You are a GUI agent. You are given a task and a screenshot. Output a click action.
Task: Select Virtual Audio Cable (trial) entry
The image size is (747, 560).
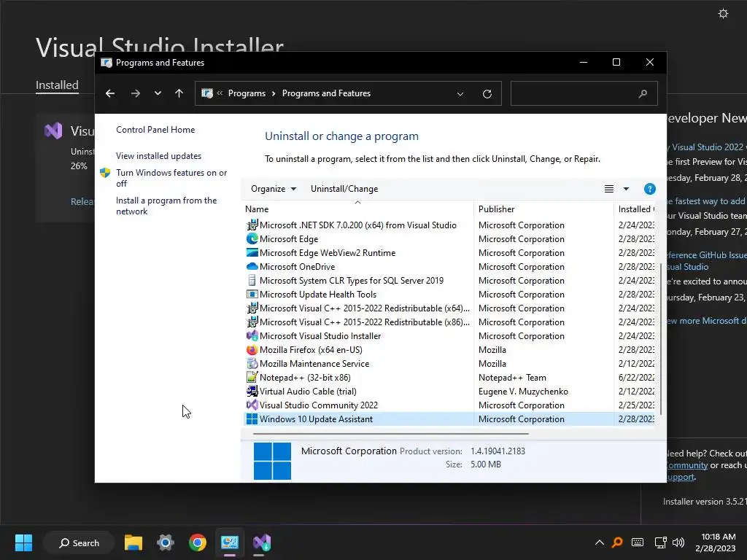click(x=449, y=391)
